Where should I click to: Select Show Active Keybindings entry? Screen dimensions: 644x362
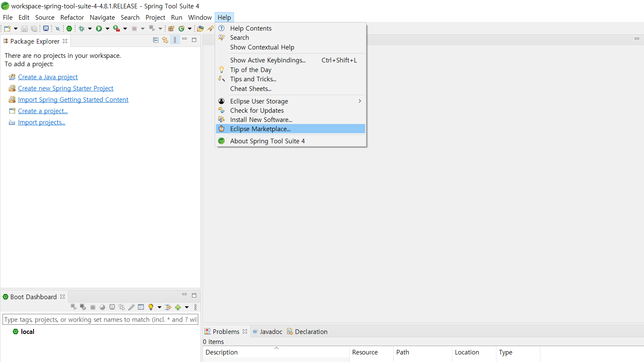[291, 60]
